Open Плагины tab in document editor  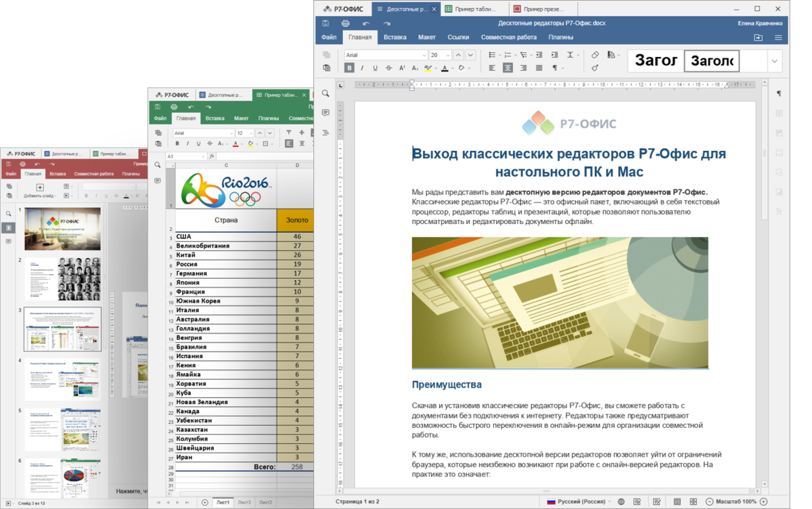(561, 37)
